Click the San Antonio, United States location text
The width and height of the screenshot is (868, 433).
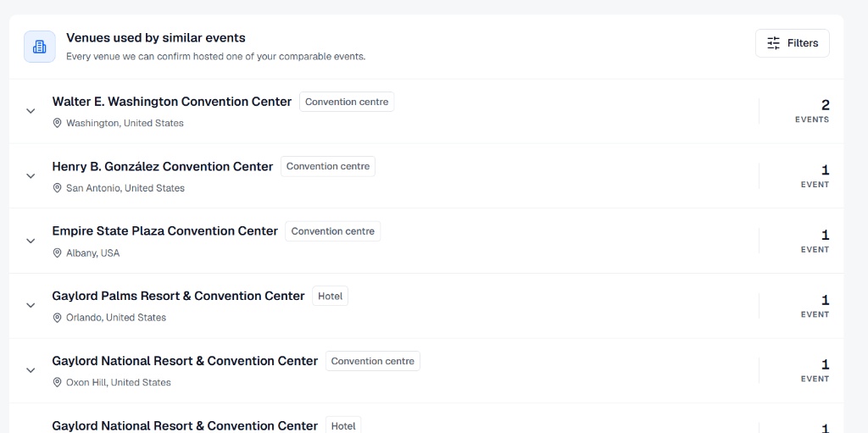click(x=125, y=188)
